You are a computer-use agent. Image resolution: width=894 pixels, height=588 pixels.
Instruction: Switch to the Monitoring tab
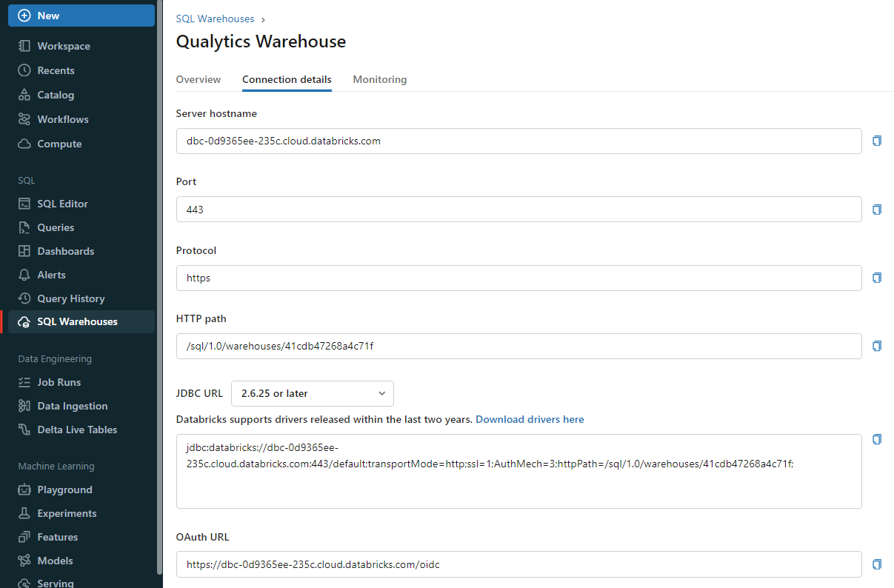tap(380, 79)
